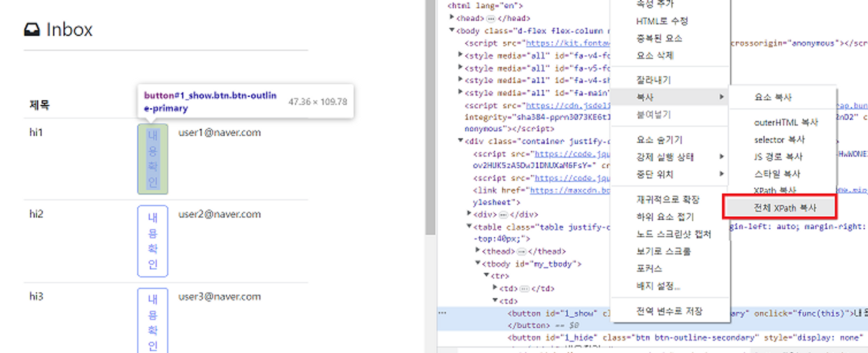Open the '복사' submenu entry
Viewport: 868px width, 353px height.
(x=670, y=97)
